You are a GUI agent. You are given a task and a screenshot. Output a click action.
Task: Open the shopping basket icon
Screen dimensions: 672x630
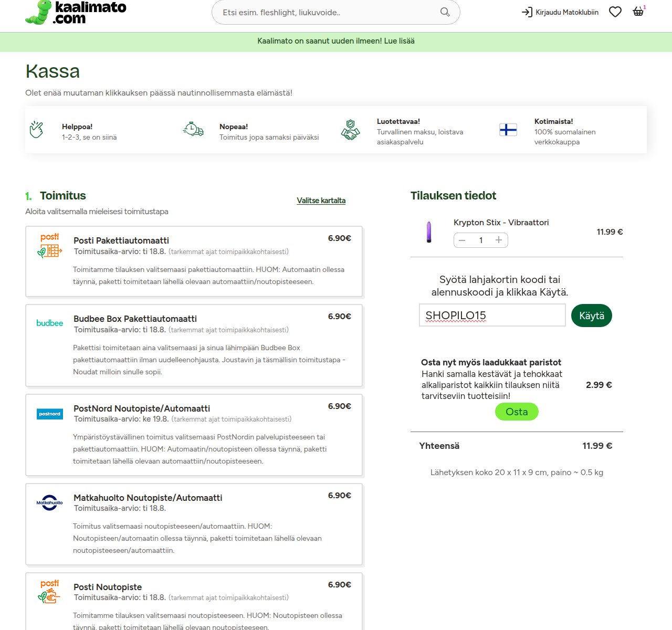pyautogui.click(x=638, y=12)
